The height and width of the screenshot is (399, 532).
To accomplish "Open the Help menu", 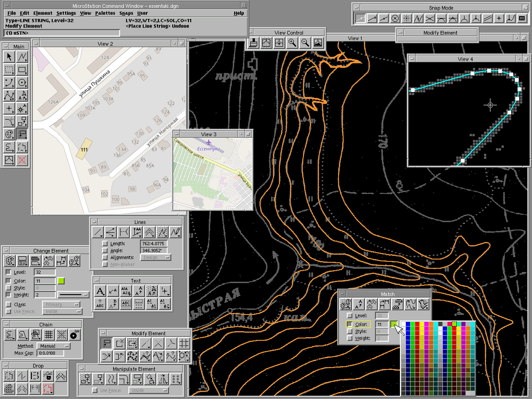I will (238, 13).
